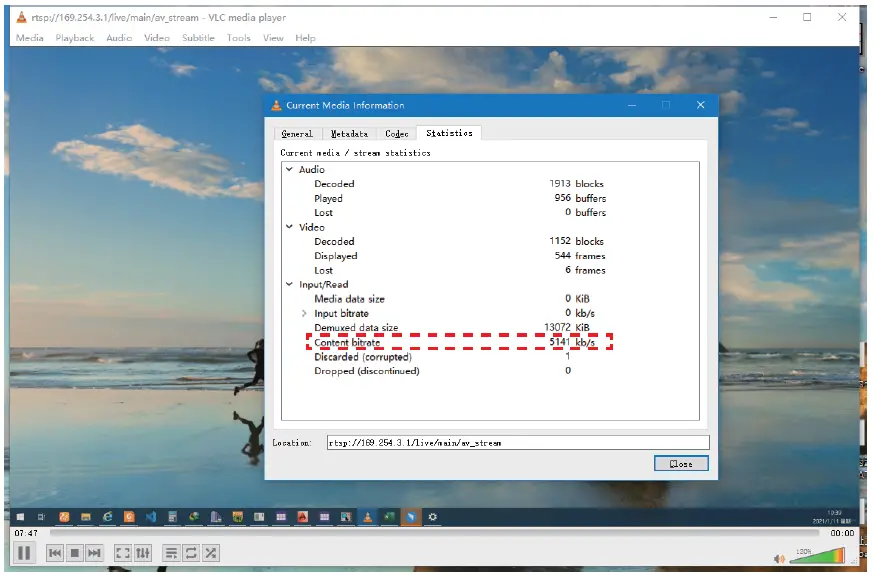The height and width of the screenshot is (575, 873).
Task: Select the Displayed 544 frames row
Action: [x=490, y=256]
